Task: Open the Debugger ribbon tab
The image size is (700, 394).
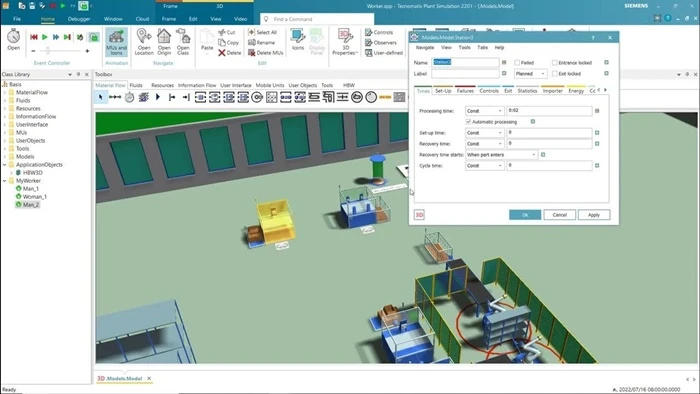Action: coord(79,19)
